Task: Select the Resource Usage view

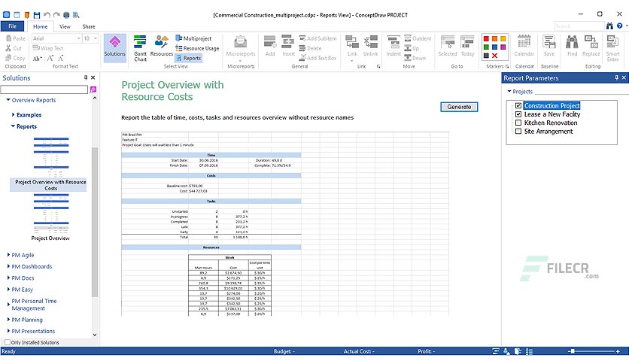Action: (x=197, y=48)
